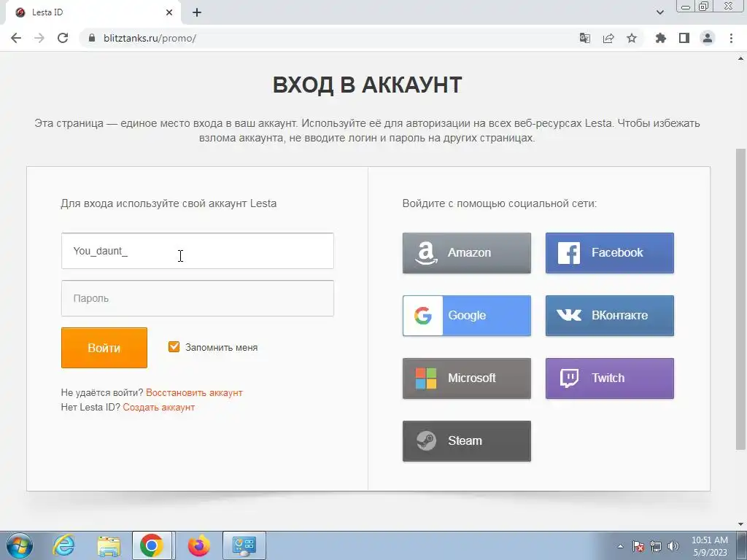Click the browser back arrow
Image resolution: width=747 pixels, height=560 pixels.
point(16,38)
